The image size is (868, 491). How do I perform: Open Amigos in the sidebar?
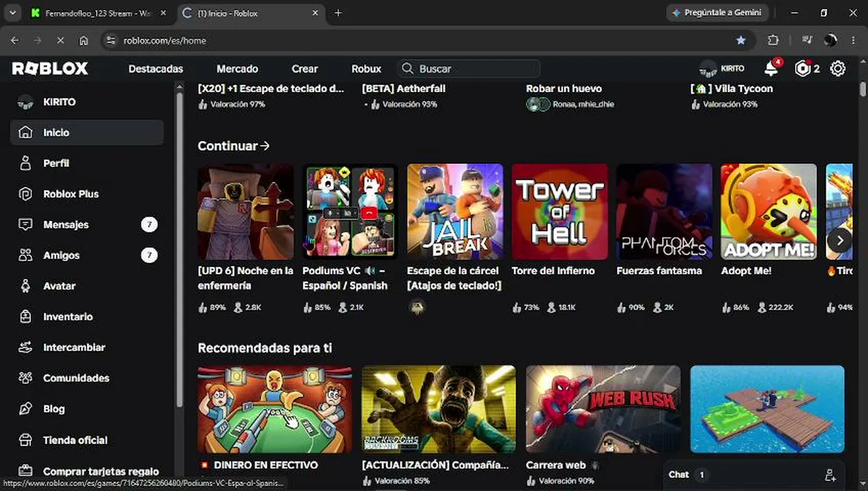pos(87,255)
